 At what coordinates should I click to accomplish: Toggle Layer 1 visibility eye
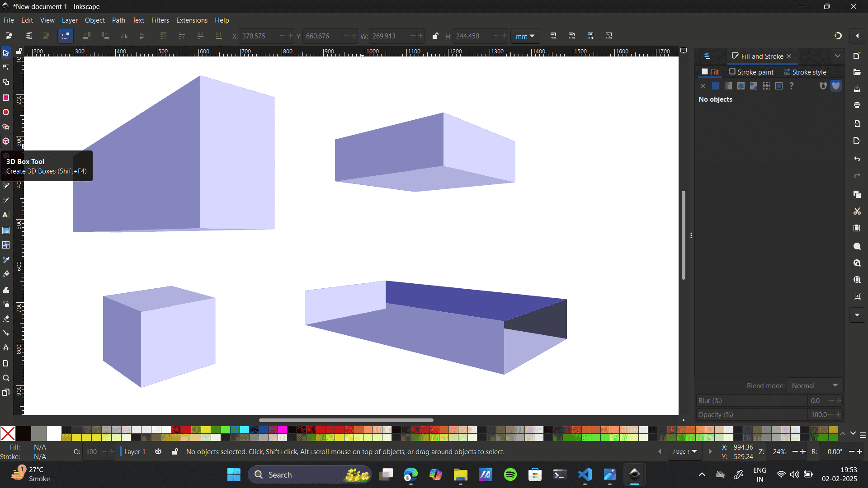pyautogui.click(x=158, y=451)
